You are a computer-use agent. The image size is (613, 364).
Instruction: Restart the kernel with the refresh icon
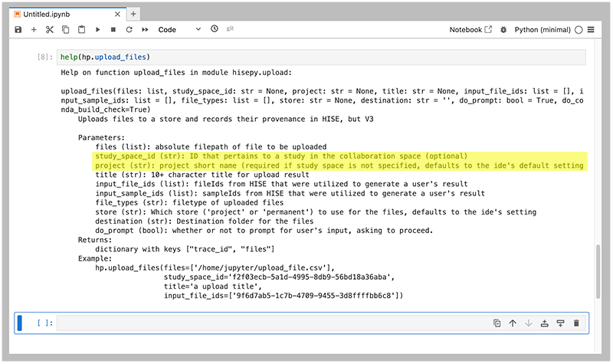tap(129, 30)
